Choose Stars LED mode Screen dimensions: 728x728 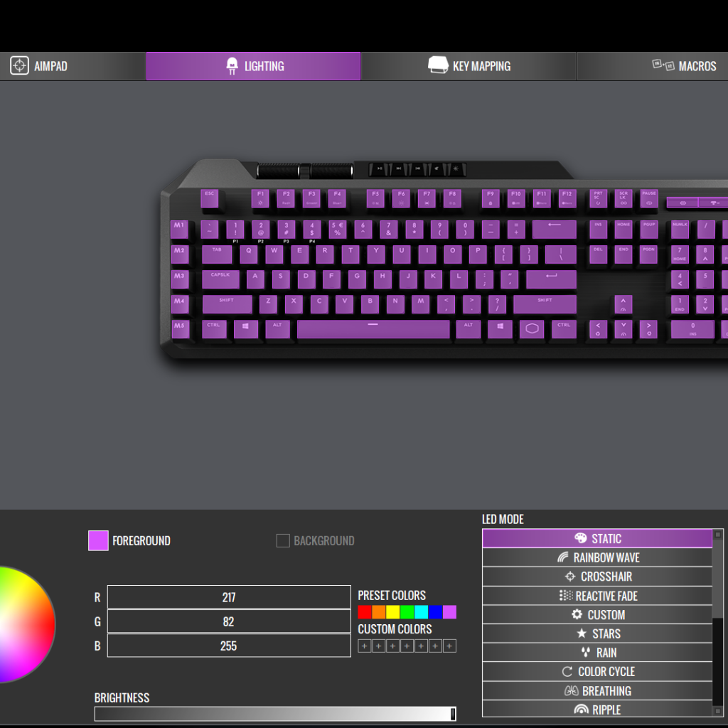click(x=597, y=633)
